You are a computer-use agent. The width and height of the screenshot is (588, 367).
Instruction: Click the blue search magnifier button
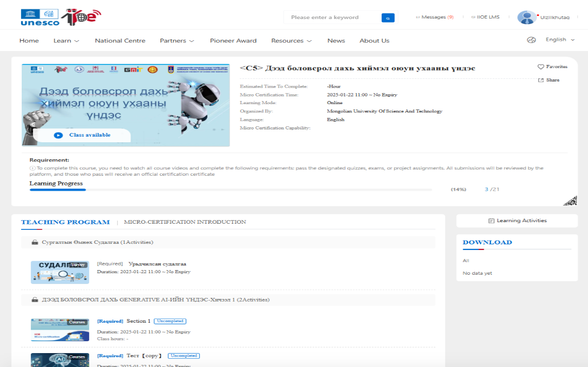click(x=388, y=18)
